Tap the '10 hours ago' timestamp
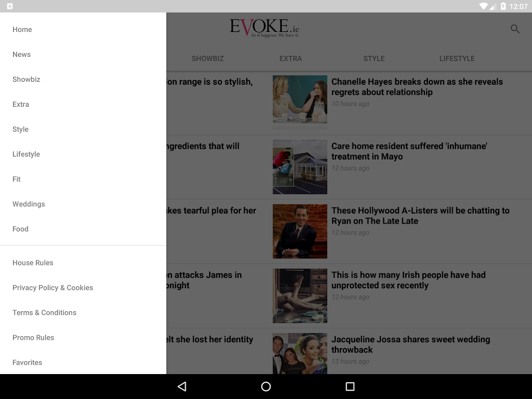This screenshot has height=399, width=532. pos(351,104)
